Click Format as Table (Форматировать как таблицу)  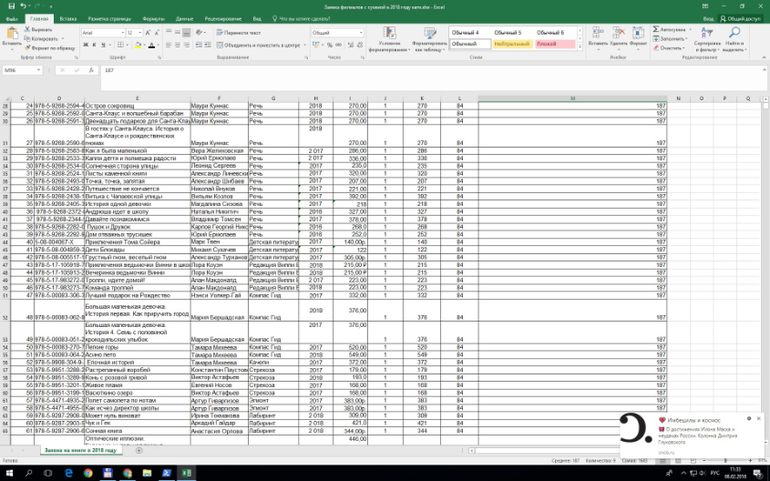point(429,40)
